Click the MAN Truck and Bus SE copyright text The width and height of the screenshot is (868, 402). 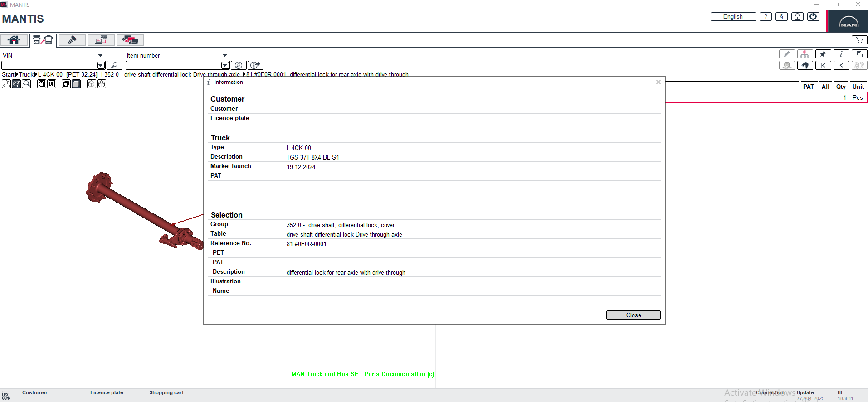pyautogui.click(x=362, y=374)
